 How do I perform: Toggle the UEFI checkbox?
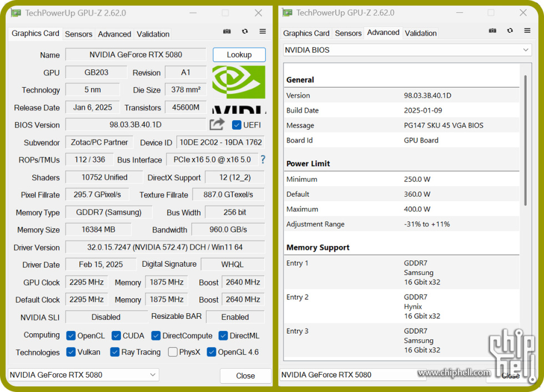(236, 125)
